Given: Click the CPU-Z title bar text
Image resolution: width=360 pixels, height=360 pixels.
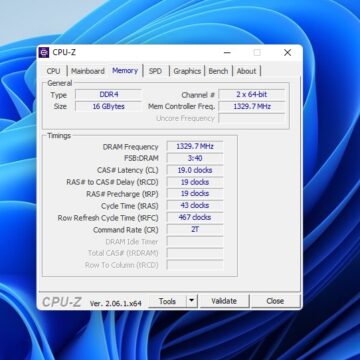Looking at the screenshot, I should [64, 53].
